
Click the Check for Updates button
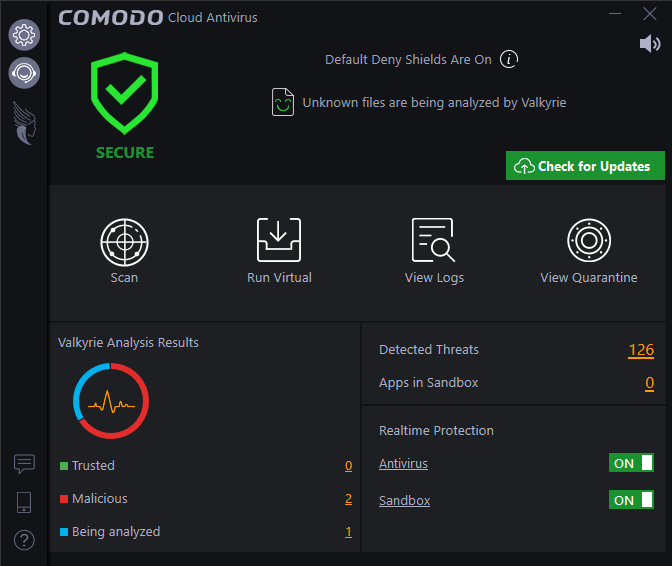(x=585, y=166)
